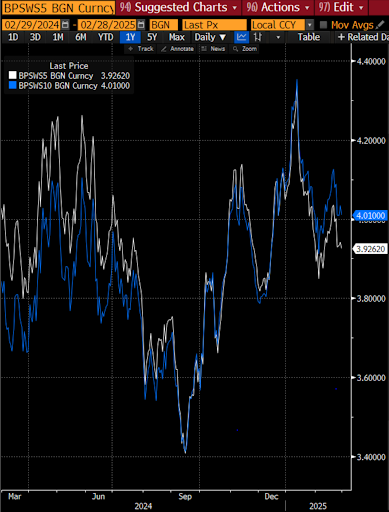Screen dimensions: 389x512
Task: Add Related Data to the chart
Action: [362, 37]
